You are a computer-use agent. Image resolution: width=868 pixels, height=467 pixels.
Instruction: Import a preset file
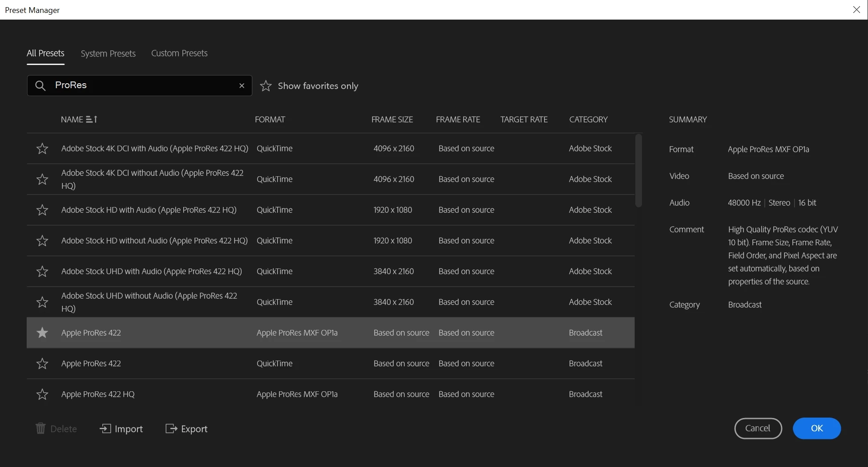(x=121, y=429)
